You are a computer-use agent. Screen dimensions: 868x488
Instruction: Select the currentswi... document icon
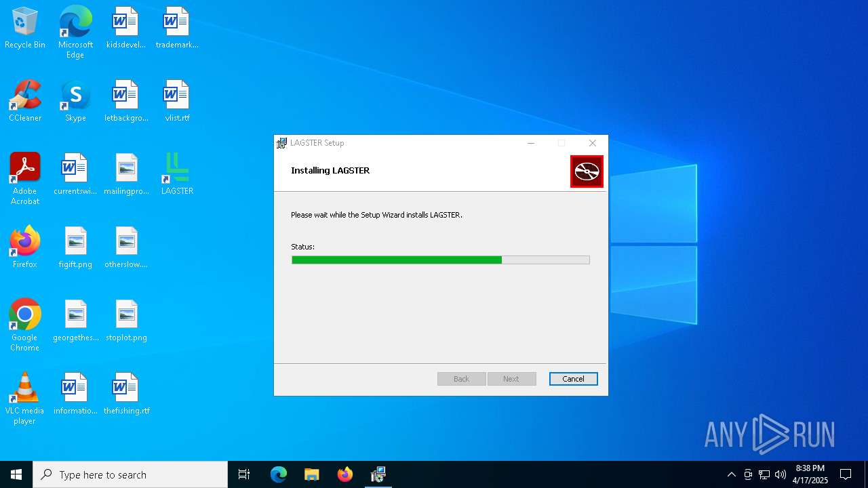click(75, 174)
